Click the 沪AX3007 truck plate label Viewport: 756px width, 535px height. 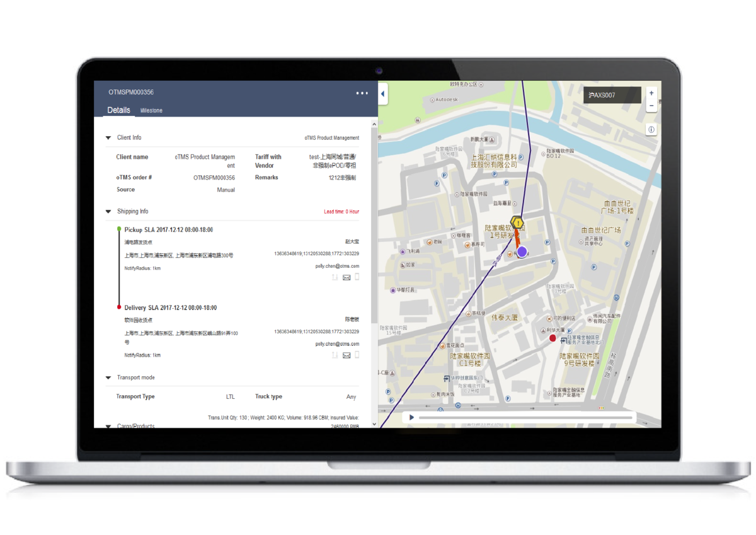pyautogui.click(x=612, y=95)
